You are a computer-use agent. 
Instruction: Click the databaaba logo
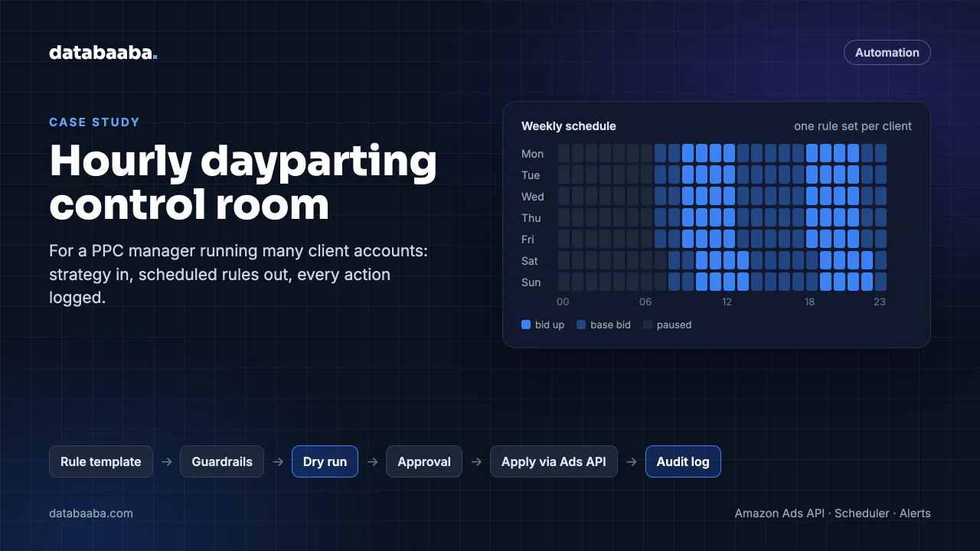[103, 53]
